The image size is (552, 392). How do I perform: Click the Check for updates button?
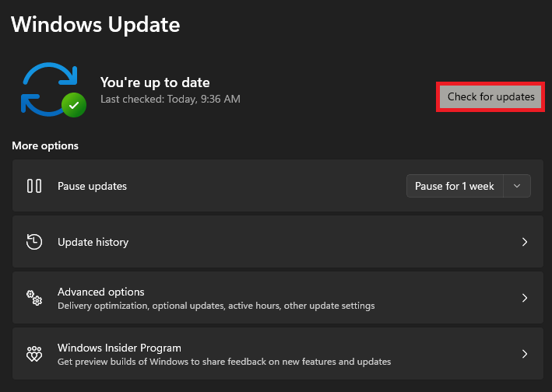click(x=490, y=97)
